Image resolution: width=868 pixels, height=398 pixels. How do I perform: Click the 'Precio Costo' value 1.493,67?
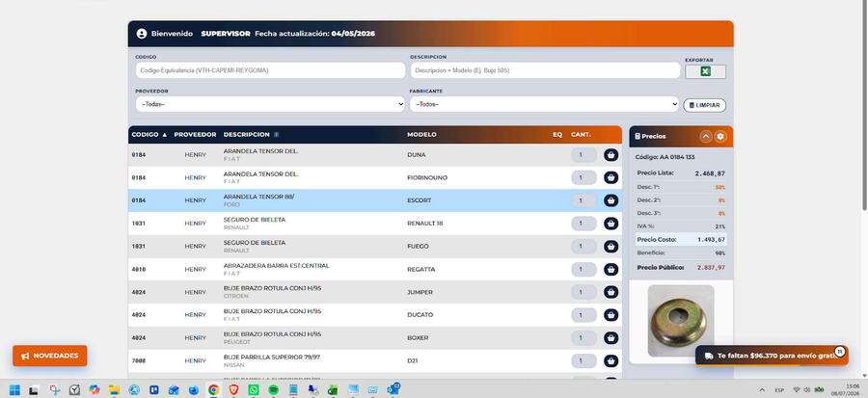coord(711,240)
